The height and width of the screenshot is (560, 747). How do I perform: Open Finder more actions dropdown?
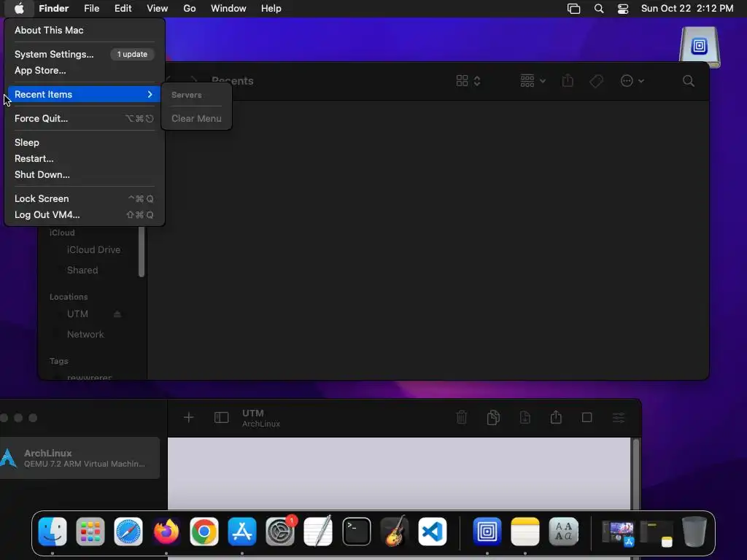point(632,81)
